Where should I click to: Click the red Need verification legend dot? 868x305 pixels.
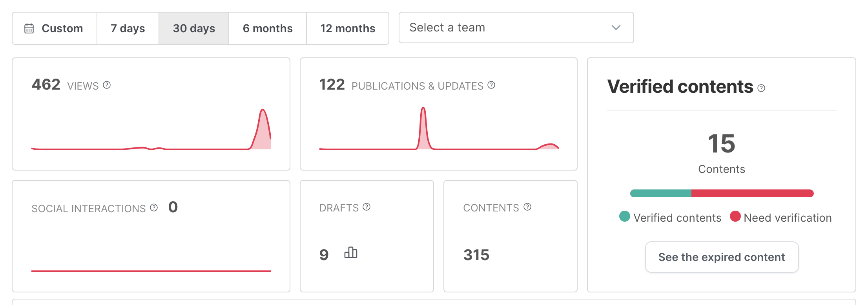click(x=735, y=216)
